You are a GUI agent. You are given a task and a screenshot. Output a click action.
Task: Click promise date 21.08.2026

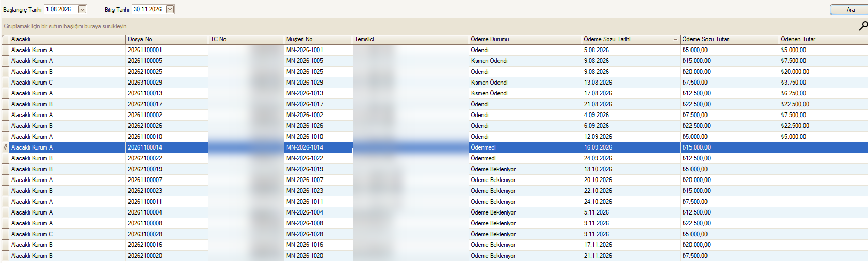point(598,104)
